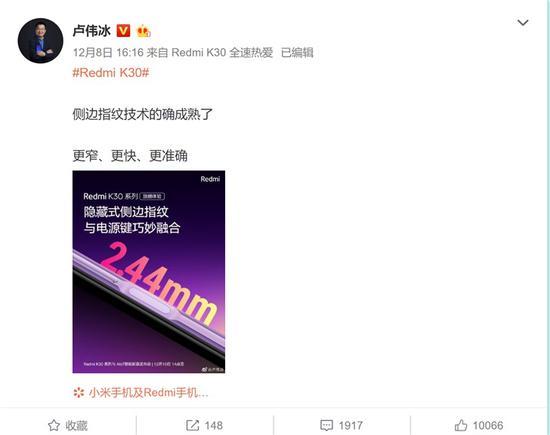550x435 pixels.
Task: Click the super topic flower icon
Action: (79, 393)
